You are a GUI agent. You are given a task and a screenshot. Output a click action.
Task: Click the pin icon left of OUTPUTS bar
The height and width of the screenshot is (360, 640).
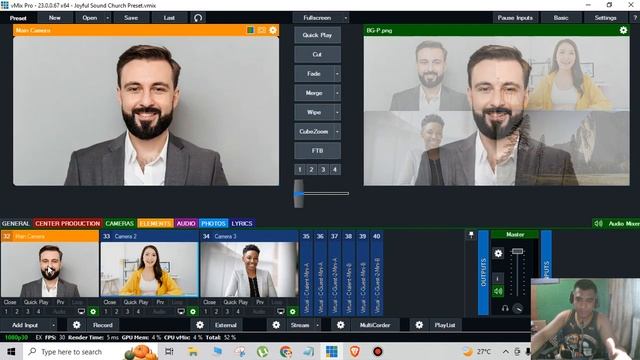pyautogui.click(x=471, y=235)
